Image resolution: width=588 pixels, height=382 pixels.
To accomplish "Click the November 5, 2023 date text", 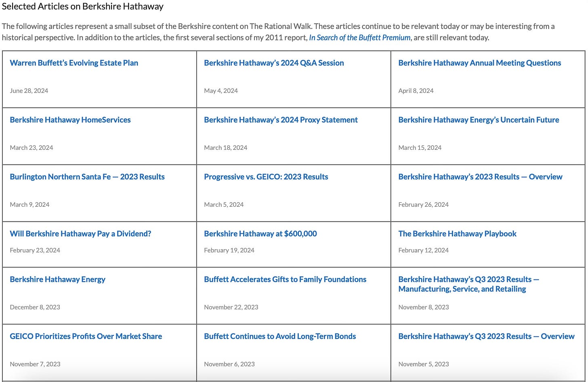I will tap(424, 364).
